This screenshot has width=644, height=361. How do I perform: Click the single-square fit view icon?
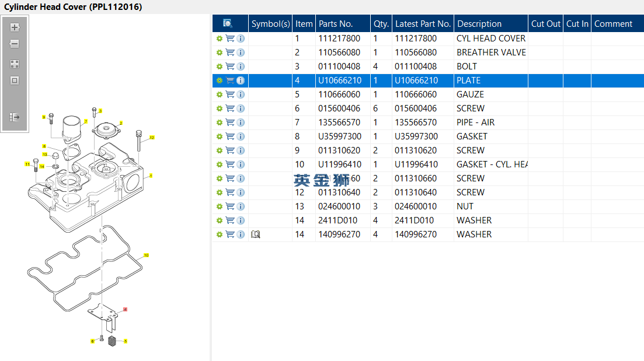pos(15,80)
